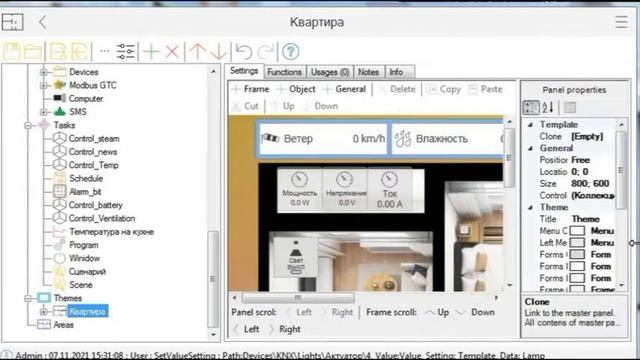Screen dimensions: 640x360
Task: Click the three dots toolbar icon
Action: (104, 51)
